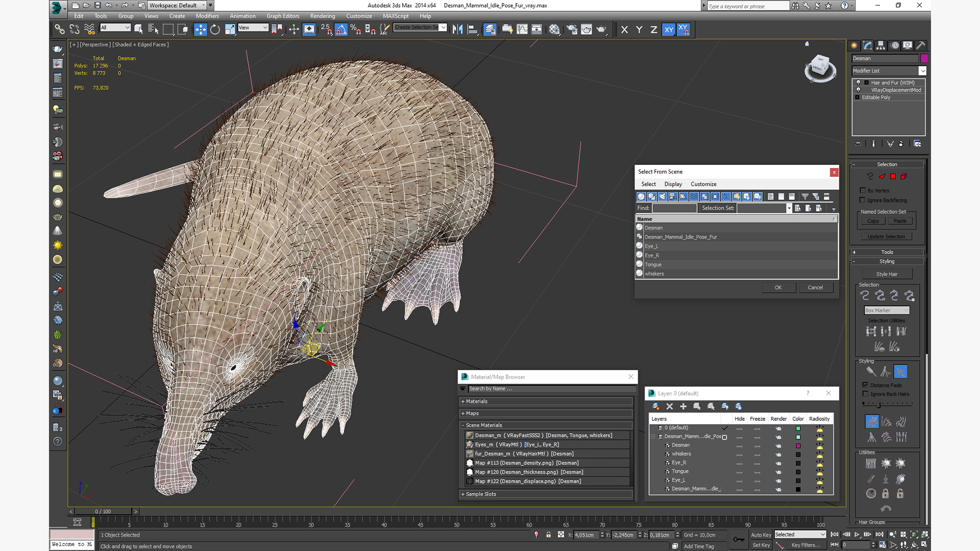The width and height of the screenshot is (980, 551).
Task: Click Cancel in Select From Scene dialog
Action: click(x=815, y=288)
